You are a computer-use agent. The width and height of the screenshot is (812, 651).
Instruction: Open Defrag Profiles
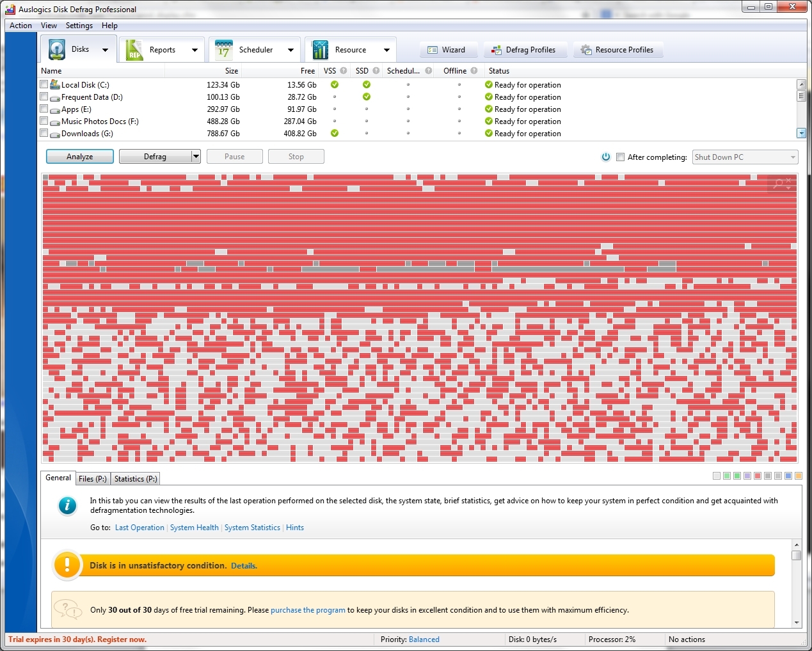coord(525,50)
